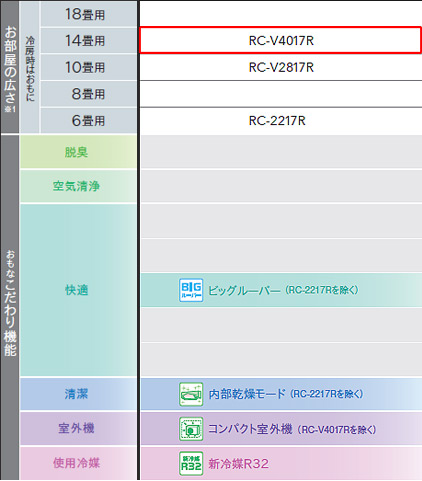This screenshot has height=481, width=422.
Task: Click the internal drying mode icon
Action: pyautogui.click(x=191, y=394)
